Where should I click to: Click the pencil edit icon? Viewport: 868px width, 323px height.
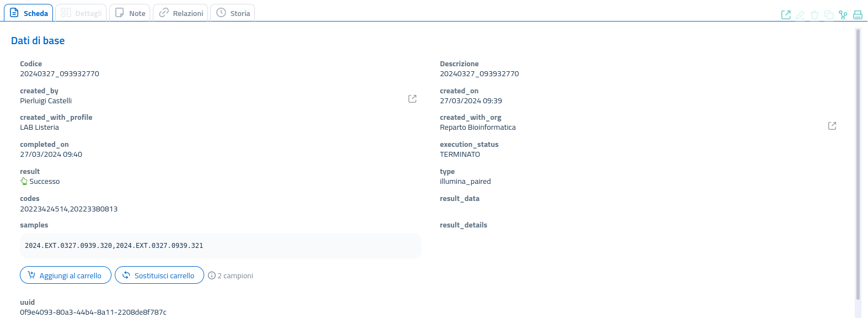pos(800,15)
